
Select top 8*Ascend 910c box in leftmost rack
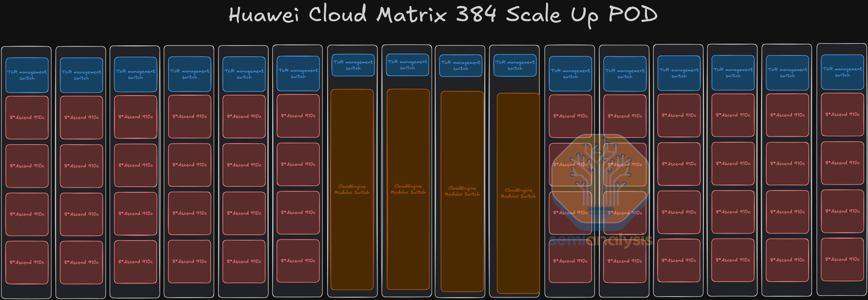27,117
